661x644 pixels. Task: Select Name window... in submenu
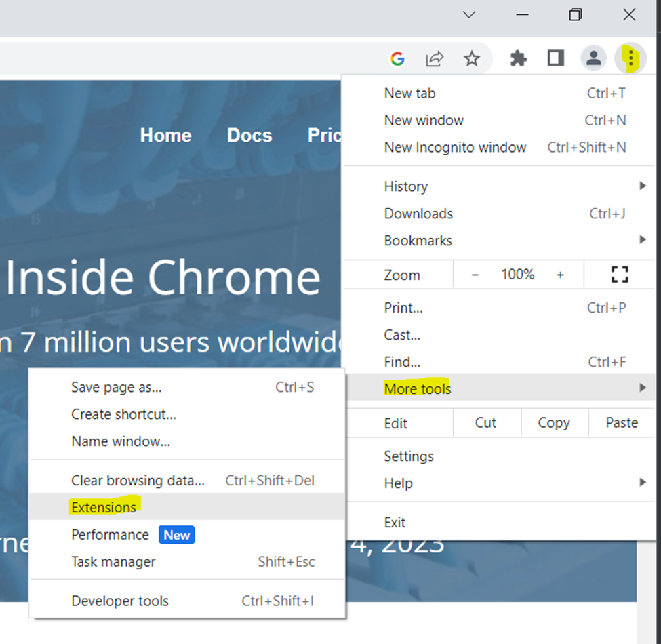coord(187,441)
